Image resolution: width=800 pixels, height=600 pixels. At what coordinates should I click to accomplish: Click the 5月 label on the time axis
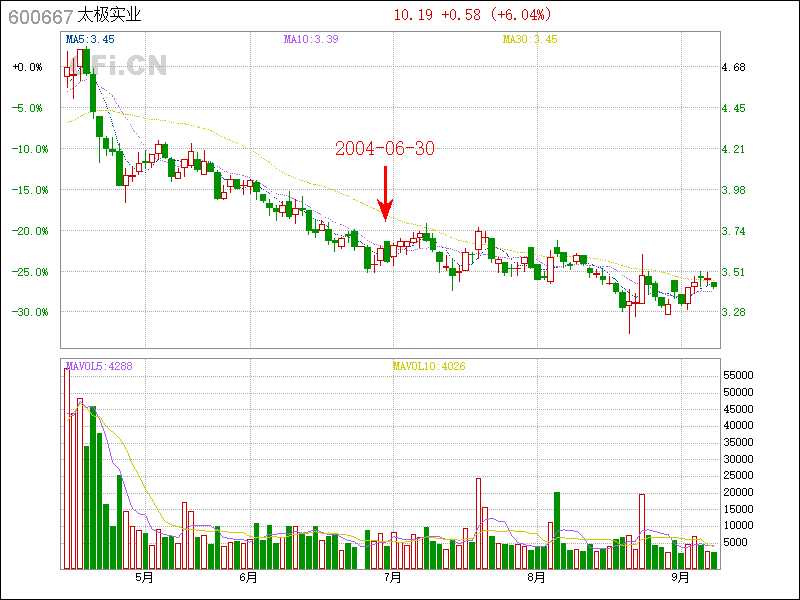point(143,577)
